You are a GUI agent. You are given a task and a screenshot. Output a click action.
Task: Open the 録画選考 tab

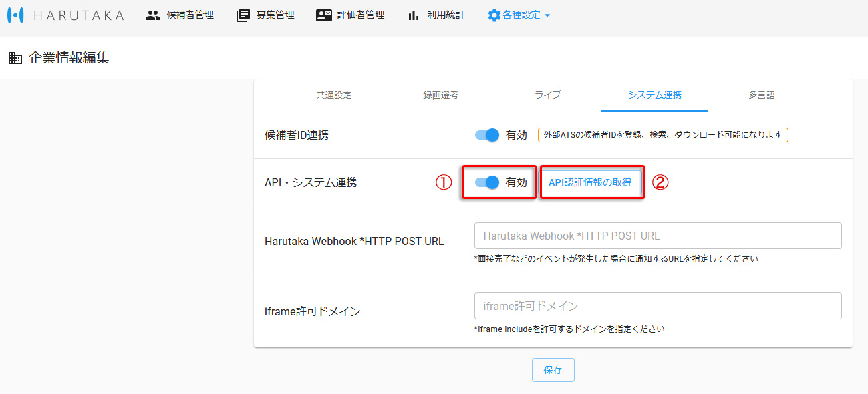tap(442, 95)
